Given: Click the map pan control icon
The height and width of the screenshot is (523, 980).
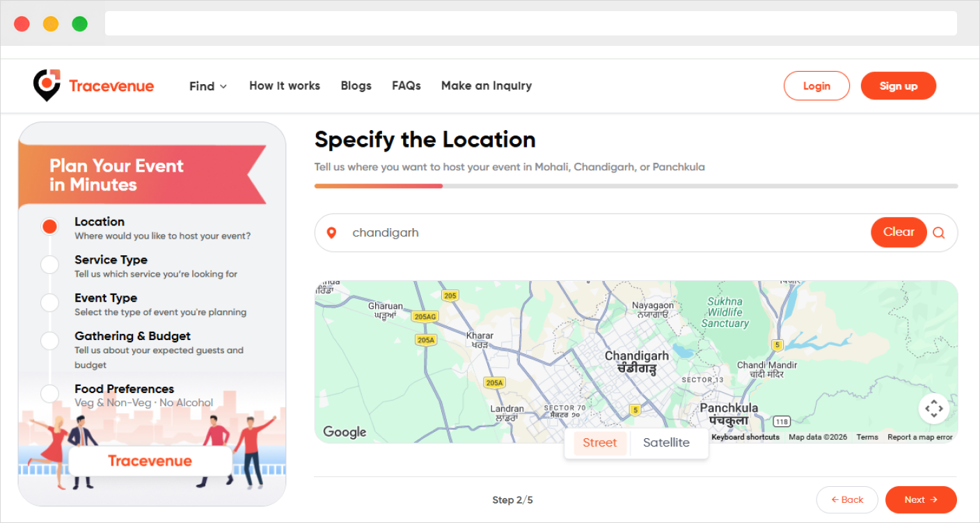Looking at the screenshot, I should (933, 408).
